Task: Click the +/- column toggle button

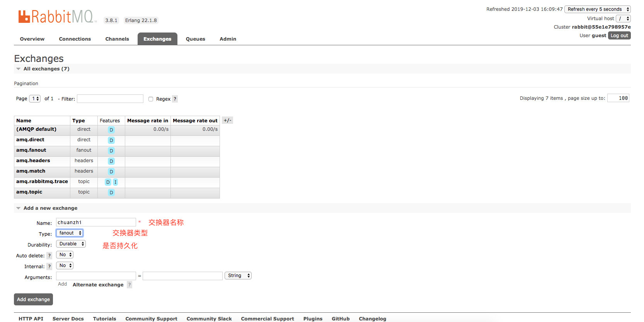Action: (x=227, y=120)
